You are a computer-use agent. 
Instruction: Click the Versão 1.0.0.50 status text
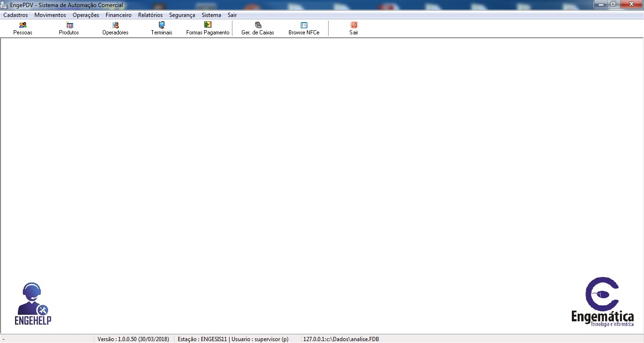pos(133,339)
